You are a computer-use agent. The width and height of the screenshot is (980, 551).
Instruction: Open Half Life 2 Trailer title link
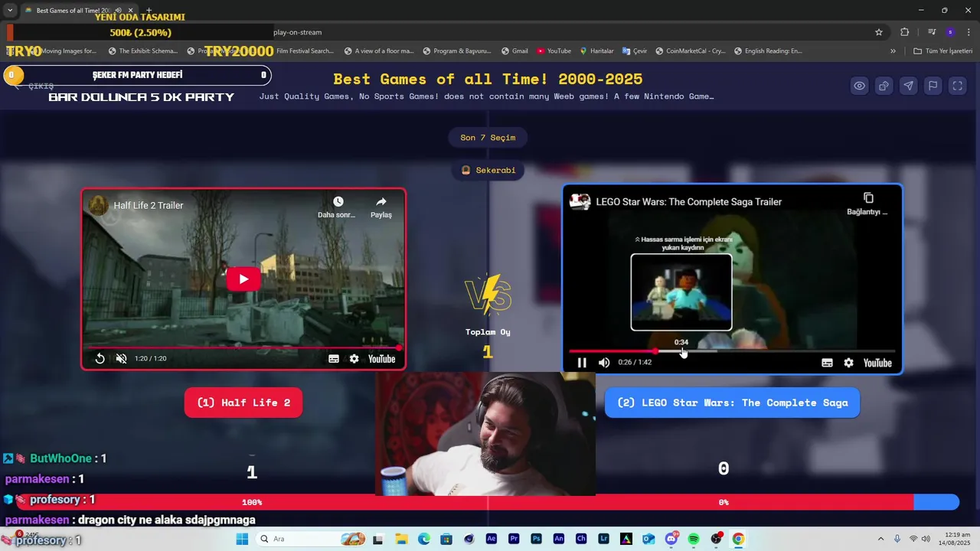tap(149, 205)
